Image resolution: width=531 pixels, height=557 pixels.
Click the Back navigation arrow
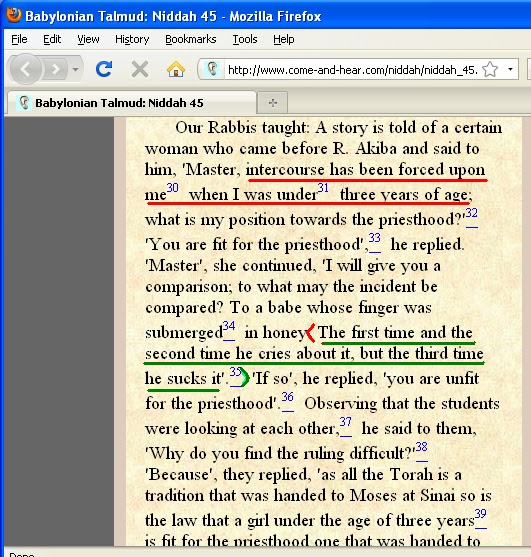point(25,69)
